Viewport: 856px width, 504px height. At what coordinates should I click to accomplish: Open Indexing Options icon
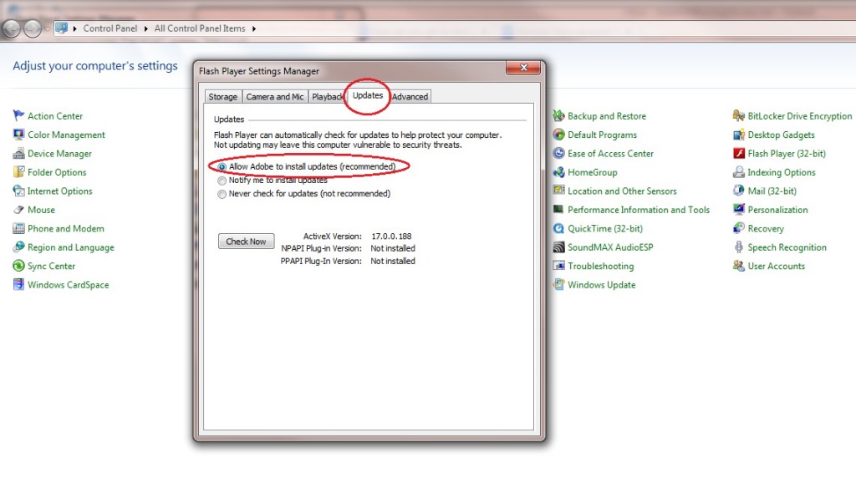(x=739, y=172)
